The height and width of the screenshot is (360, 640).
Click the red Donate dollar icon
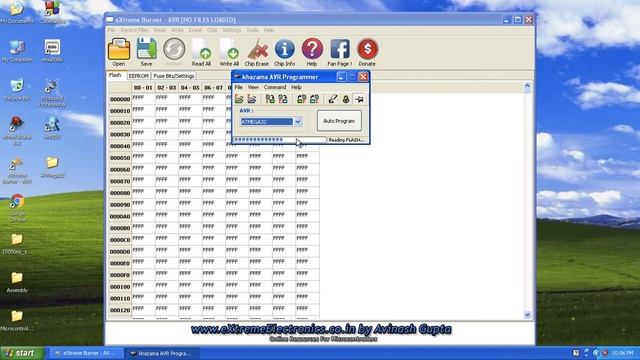click(x=367, y=49)
